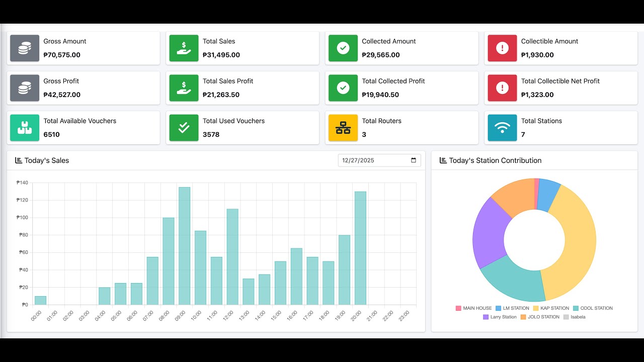The image size is (644, 362).
Task: Click the Total Stations wifi icon
Action: pos(502,128)
